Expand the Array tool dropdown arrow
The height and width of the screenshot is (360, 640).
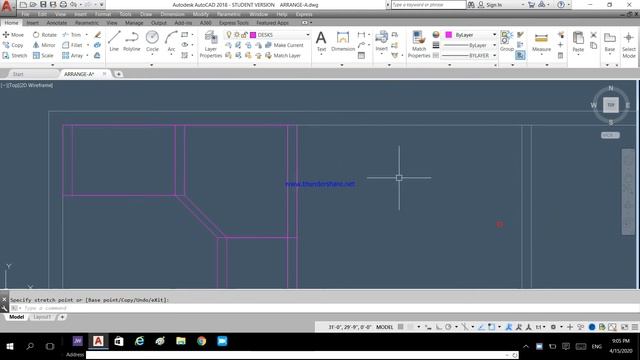[x=87, y=55]
